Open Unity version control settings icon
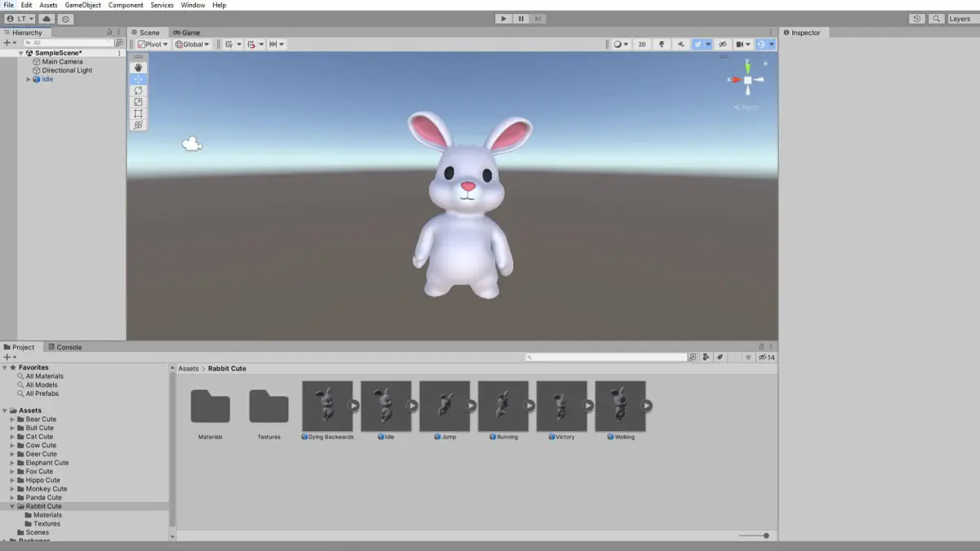 pos(66,19)
